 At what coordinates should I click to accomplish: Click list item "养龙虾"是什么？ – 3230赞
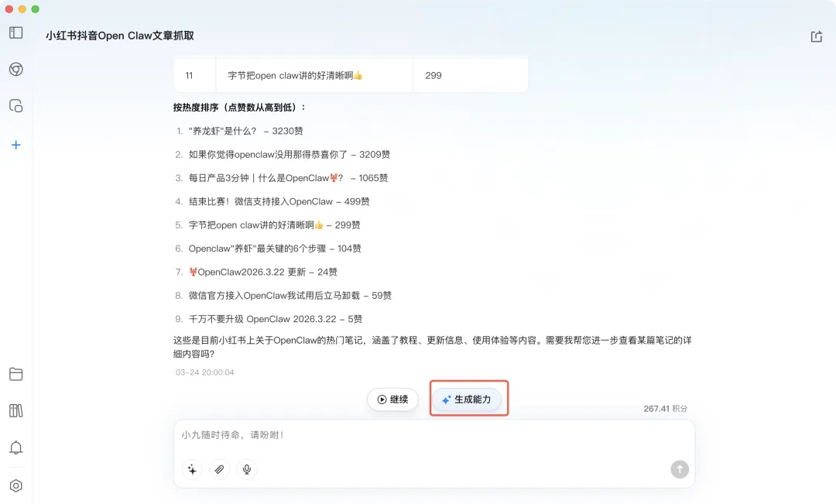pyautogui.click(x=246, y=131)
